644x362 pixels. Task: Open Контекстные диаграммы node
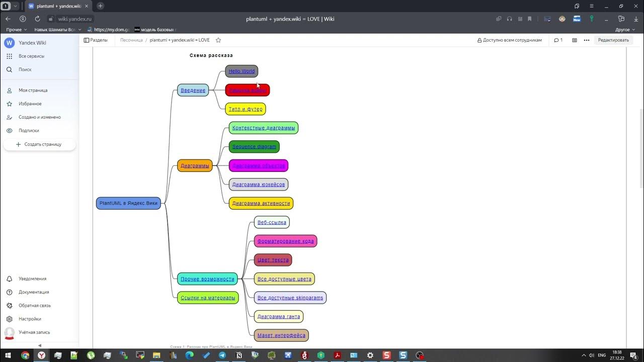(264, 128)
